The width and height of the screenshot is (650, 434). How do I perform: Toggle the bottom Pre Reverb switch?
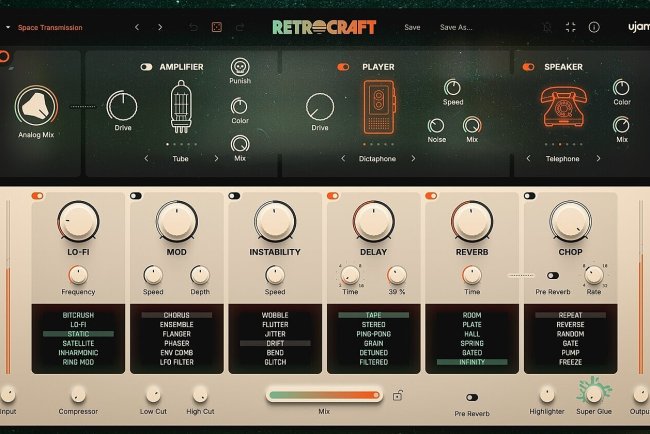[472, 398]
